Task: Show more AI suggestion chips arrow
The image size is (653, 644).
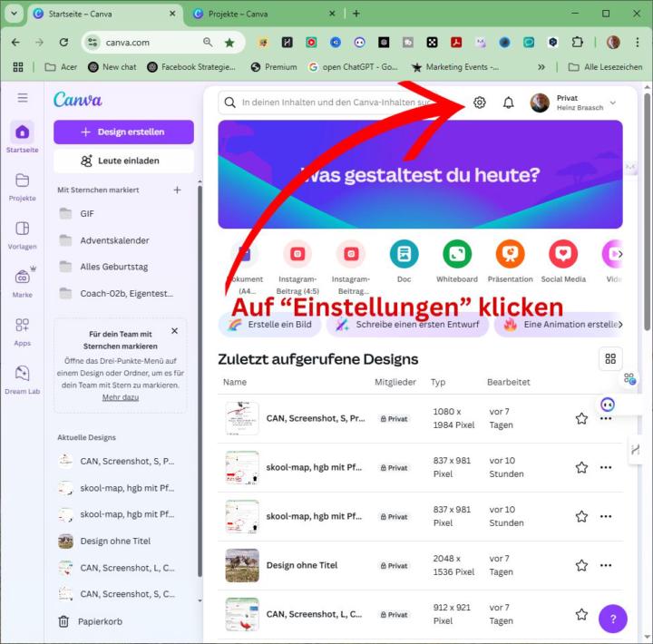Action: [620, 325]
